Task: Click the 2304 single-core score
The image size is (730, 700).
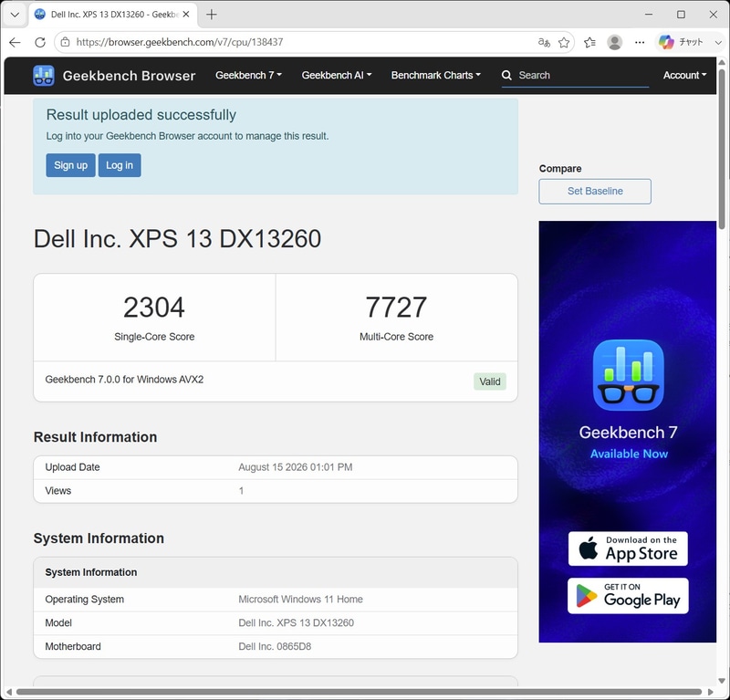Action: 154,308
